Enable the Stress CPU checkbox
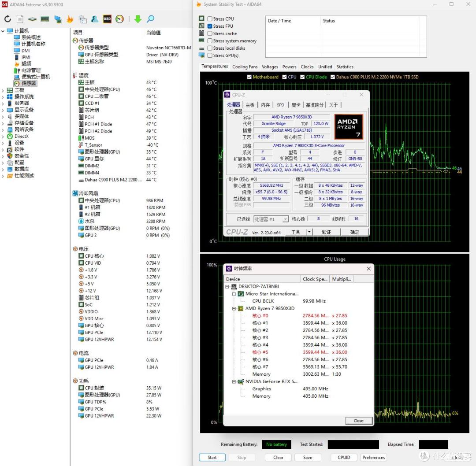476x466 pixels. [210, 19]
